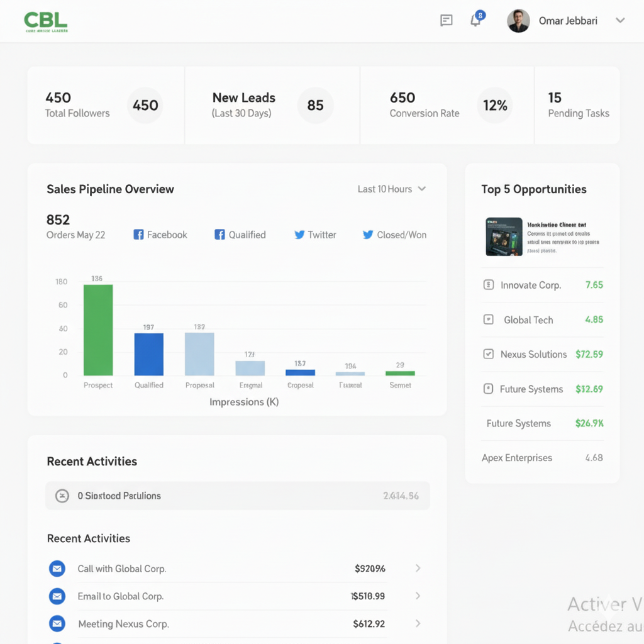644x644 pixels.
Task: Click the mail icon beside Call with Global Corp.
Action: [57, 569]
